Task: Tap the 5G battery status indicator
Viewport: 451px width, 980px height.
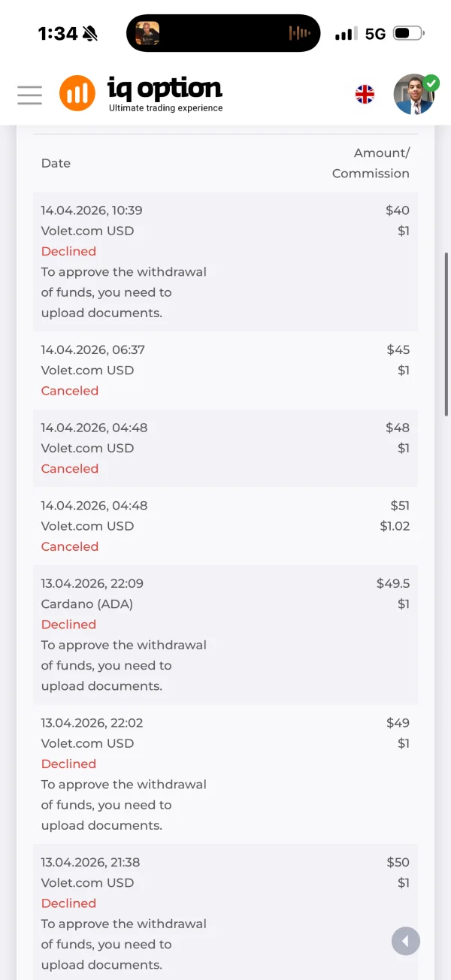Action: (408, 34)
